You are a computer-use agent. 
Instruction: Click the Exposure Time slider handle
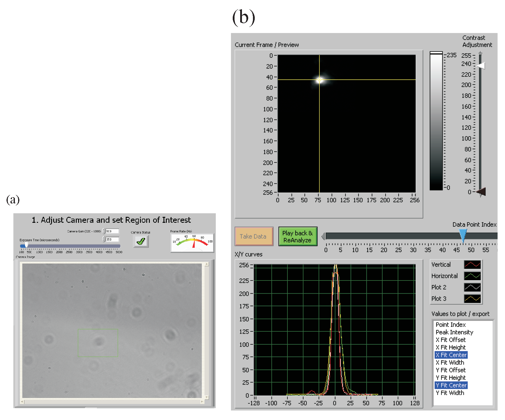pos(26,245)
